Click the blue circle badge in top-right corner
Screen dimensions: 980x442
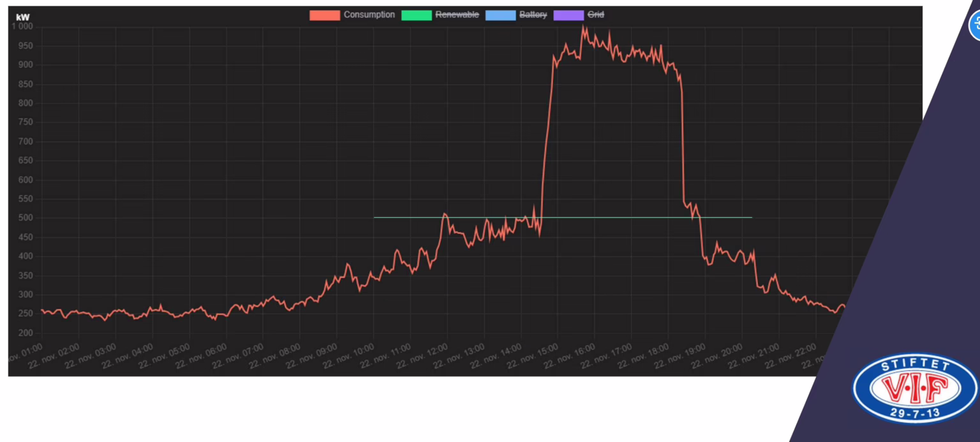coord(975,27)
